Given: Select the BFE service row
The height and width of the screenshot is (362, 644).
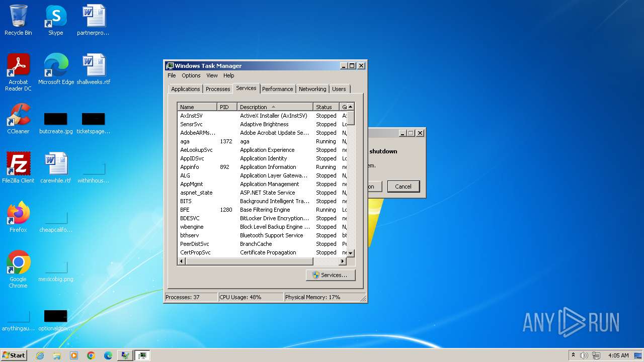Looking at the screenshot, I should (262, 210).
